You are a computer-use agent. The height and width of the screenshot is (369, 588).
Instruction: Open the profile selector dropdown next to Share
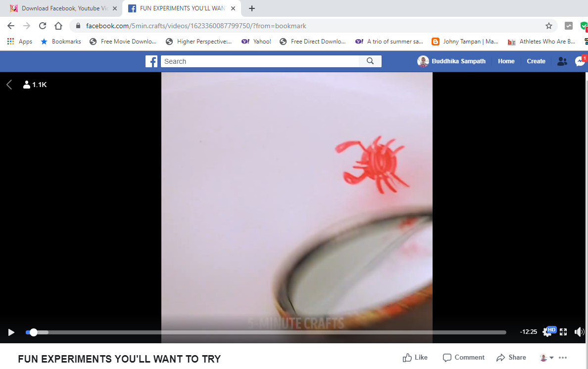[547, 358]
